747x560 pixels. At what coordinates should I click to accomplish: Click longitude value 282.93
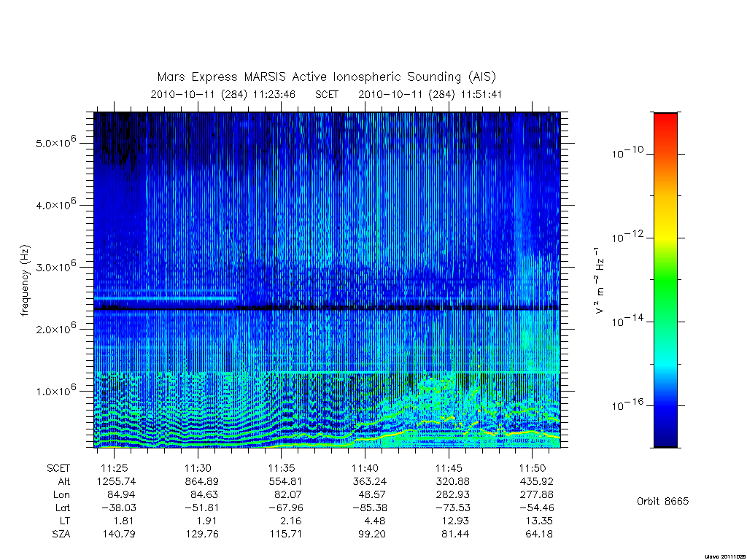pyautogui.click(x=452, y=495)
